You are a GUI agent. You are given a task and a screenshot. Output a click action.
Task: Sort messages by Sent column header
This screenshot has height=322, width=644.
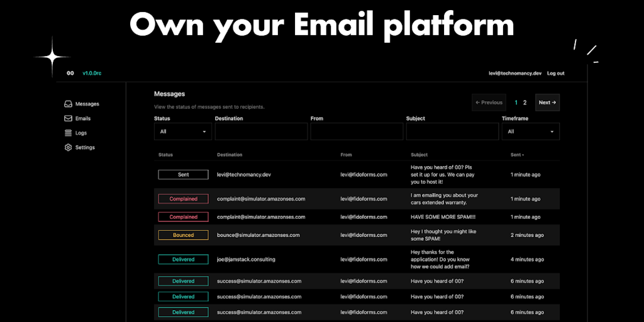(x=517, y=155)
